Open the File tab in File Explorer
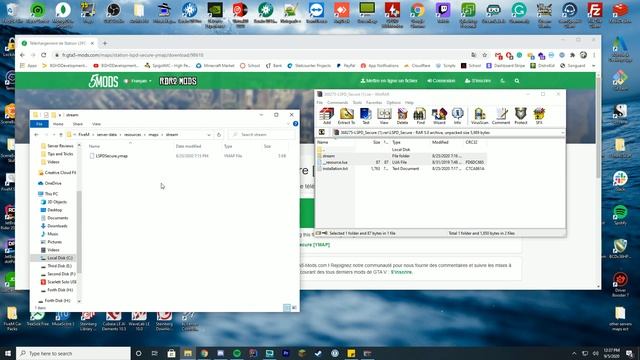 coord(39,124)
